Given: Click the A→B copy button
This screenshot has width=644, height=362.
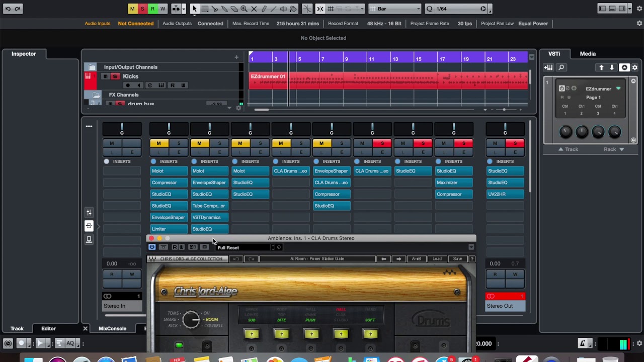Looking at the screenshot, I should [x=417, y=259].
